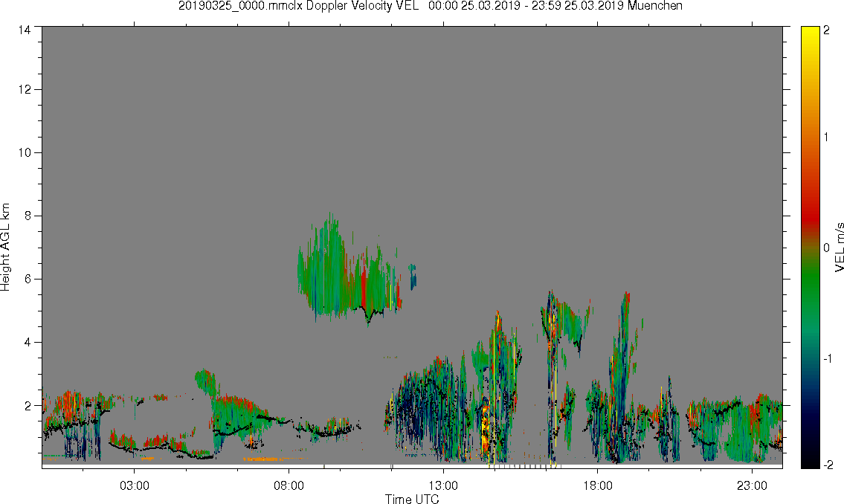The width and height of the screenshot is (844, 504).
Task: Click the 08:00 time tick label
Action: click(x=289, y=485)
